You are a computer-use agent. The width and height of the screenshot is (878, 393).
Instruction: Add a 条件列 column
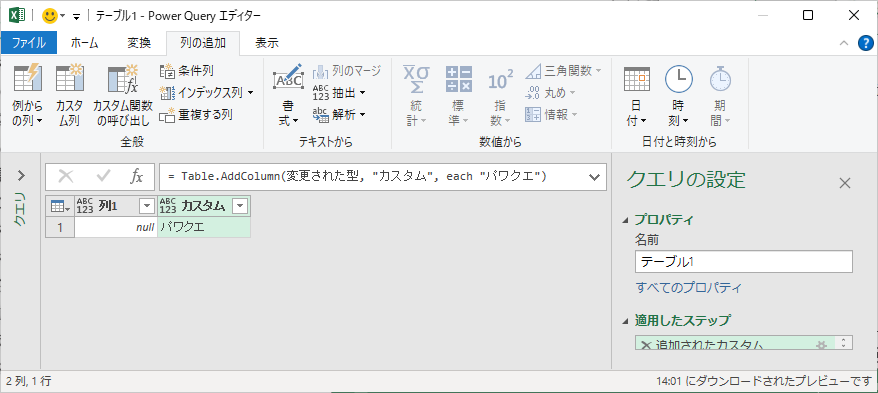tap(187, 71)
